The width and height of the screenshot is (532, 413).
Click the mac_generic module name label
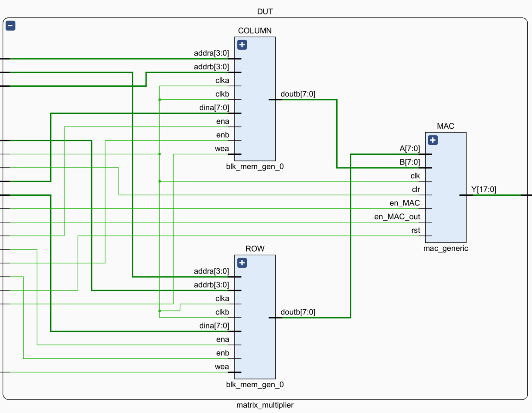[446, 249]
